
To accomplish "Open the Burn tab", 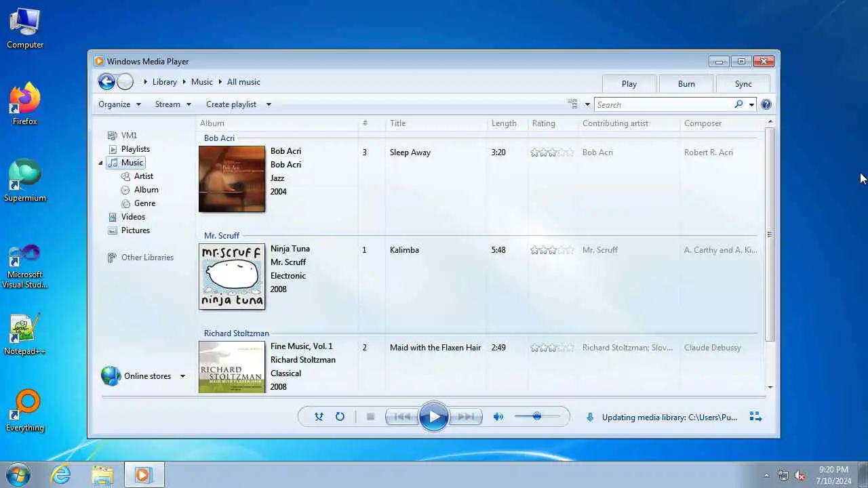I will pyautogui.click(x=686, y=84).
